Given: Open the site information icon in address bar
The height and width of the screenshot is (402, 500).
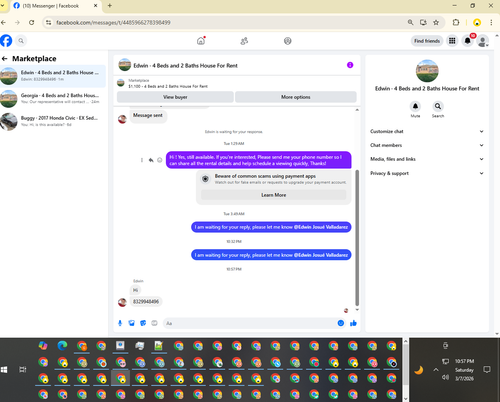Looking at the screenshot, I should [x=49, y=22].
